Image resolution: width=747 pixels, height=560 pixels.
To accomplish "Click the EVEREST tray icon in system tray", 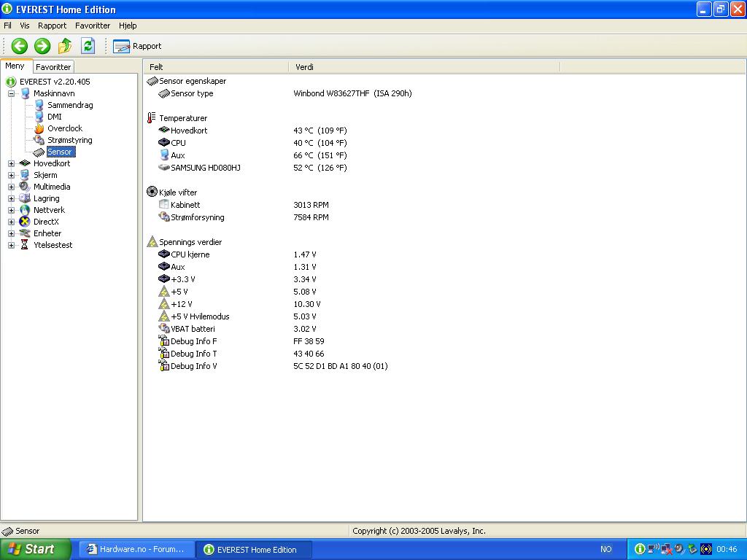I will coord(639,550).
